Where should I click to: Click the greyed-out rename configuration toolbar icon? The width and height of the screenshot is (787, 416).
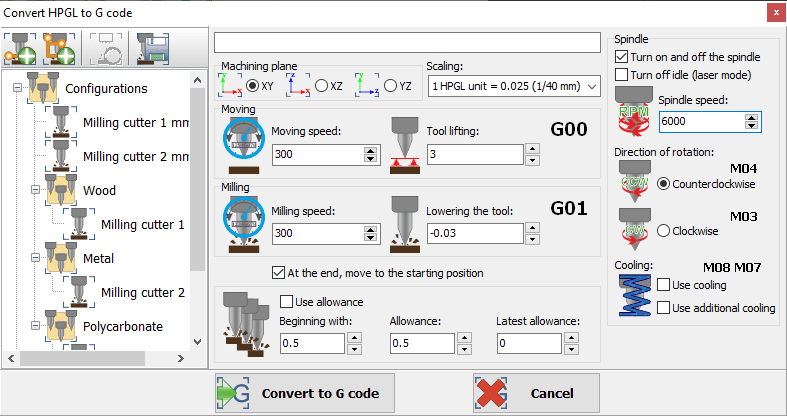click(106, 49)
